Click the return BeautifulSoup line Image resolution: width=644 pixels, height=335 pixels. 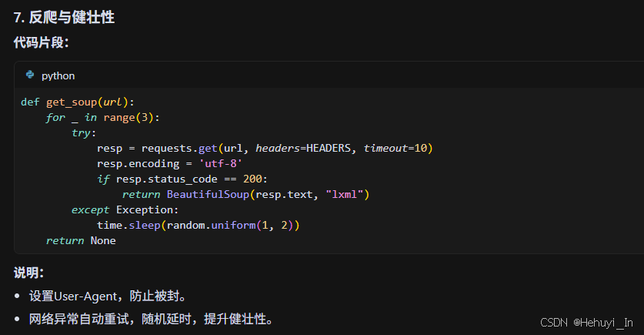coord(246,194)
